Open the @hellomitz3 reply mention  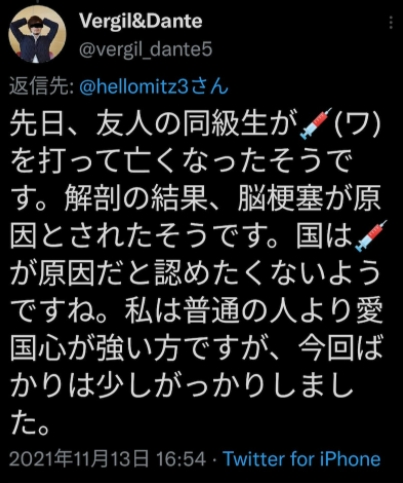(x=154, y=86)
